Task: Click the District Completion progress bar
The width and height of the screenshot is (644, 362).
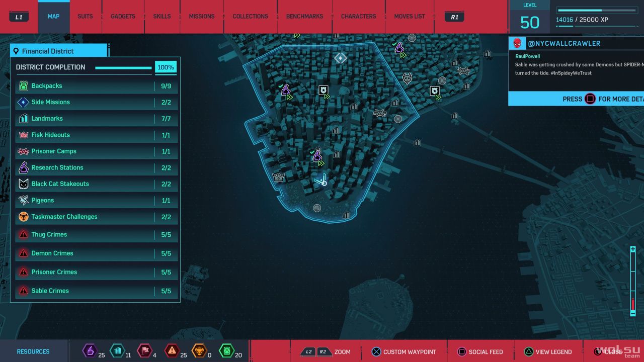Action: [x=123, y=68]
